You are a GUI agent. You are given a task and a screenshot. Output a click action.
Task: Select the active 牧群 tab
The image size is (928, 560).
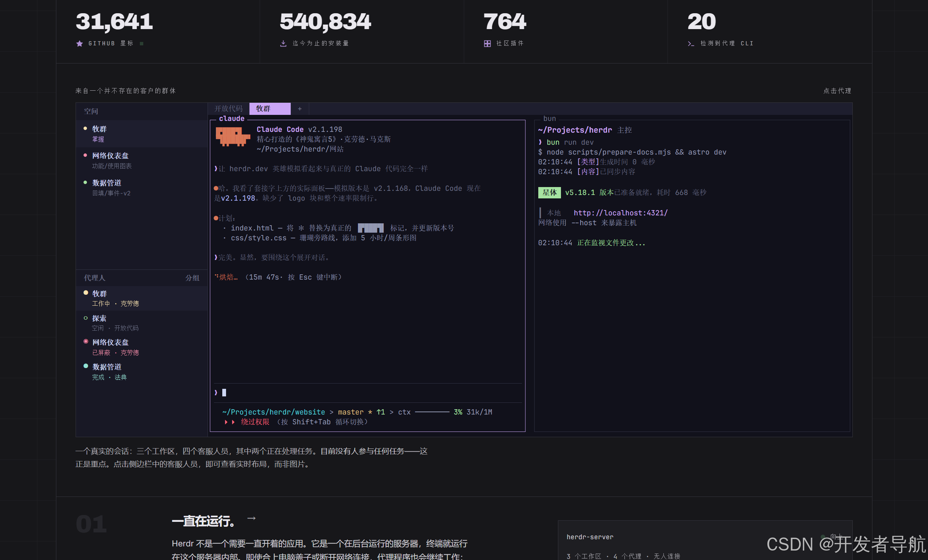270,109
